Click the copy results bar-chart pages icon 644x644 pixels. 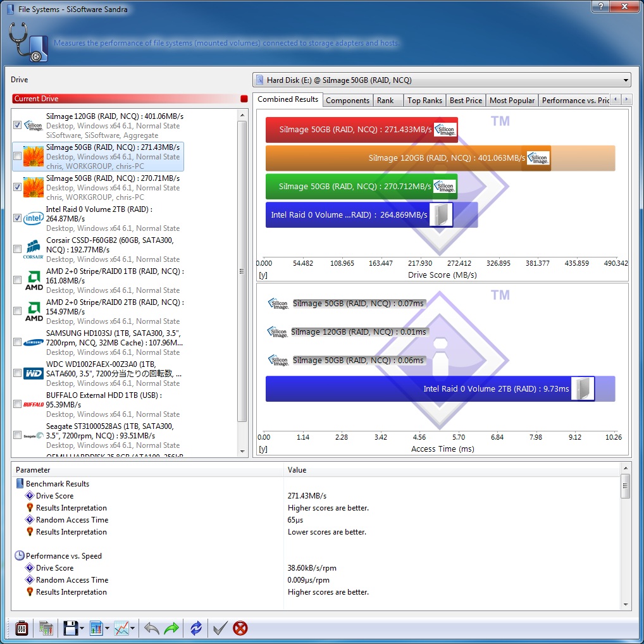(46, 628)
